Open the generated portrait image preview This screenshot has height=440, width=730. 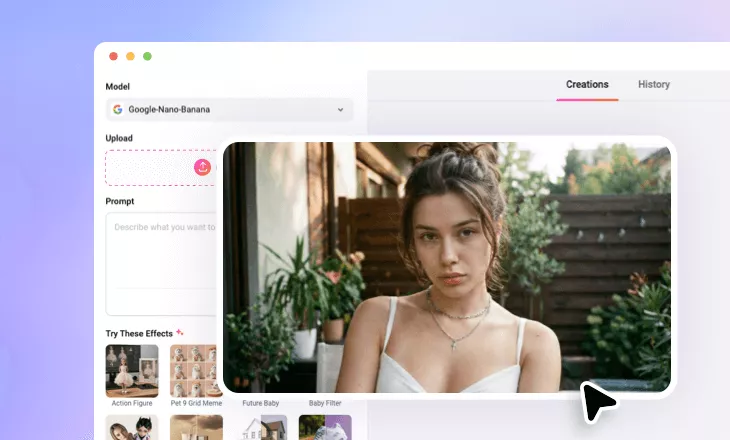coord(447,267)
